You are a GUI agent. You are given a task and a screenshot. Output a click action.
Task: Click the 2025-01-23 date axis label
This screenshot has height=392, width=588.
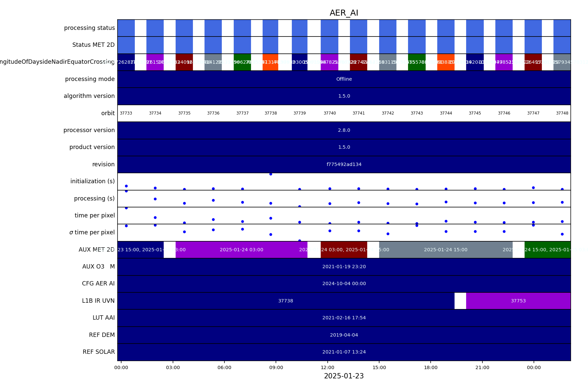tap(344, 376)
